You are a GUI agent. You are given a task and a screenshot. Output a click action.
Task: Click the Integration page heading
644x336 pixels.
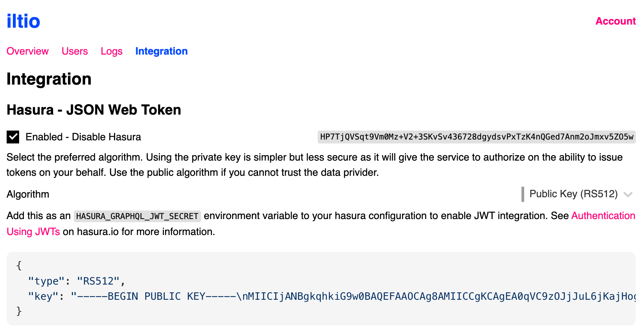49,79
